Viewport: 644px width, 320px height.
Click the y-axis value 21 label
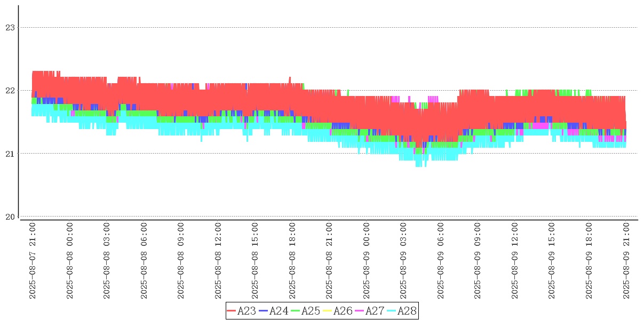[x=10, y=154]
